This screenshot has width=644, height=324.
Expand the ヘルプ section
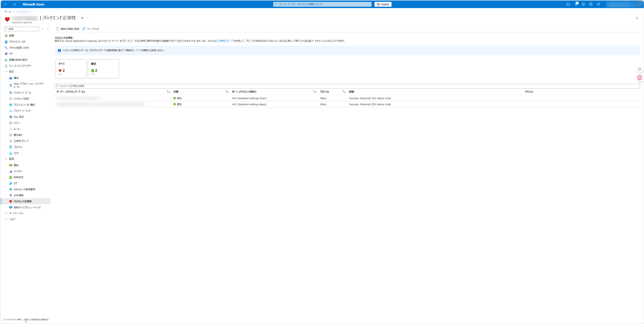point(6,219)
